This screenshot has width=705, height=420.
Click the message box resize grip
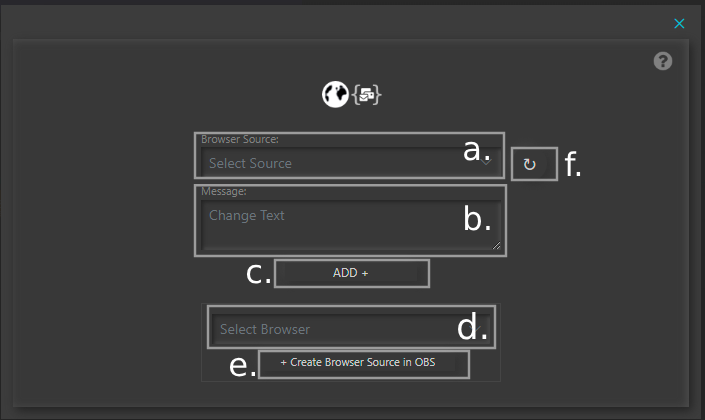click(x=495, y=243)
